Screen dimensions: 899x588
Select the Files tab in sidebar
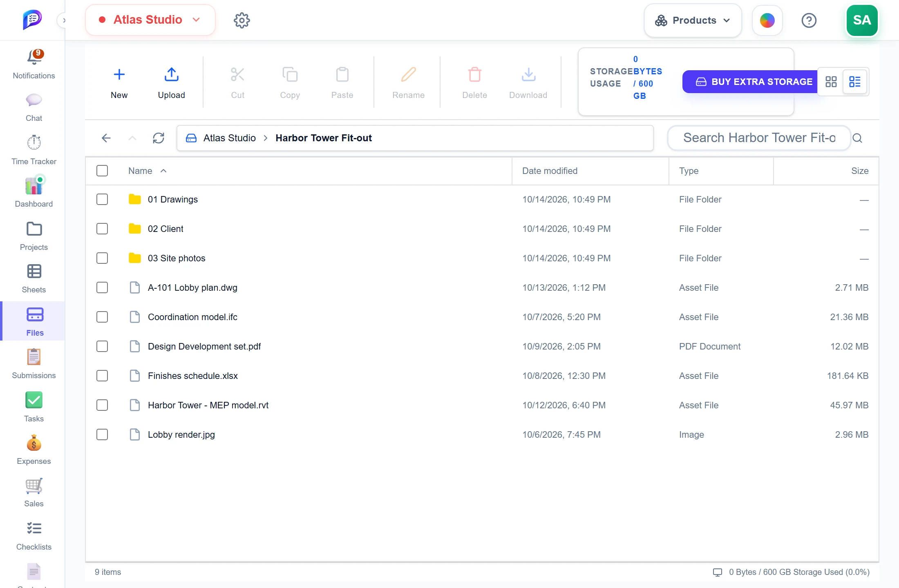[x=34, y=321]
